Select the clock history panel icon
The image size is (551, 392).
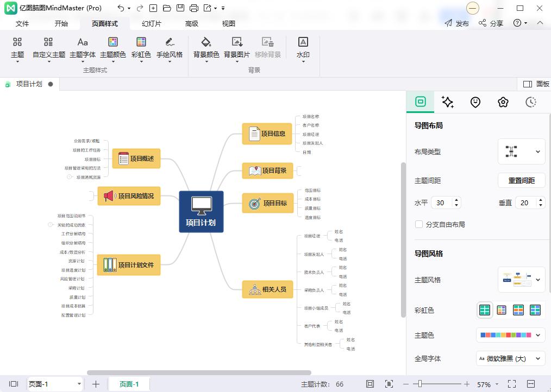pyautogui.click(x=530, y=102)
